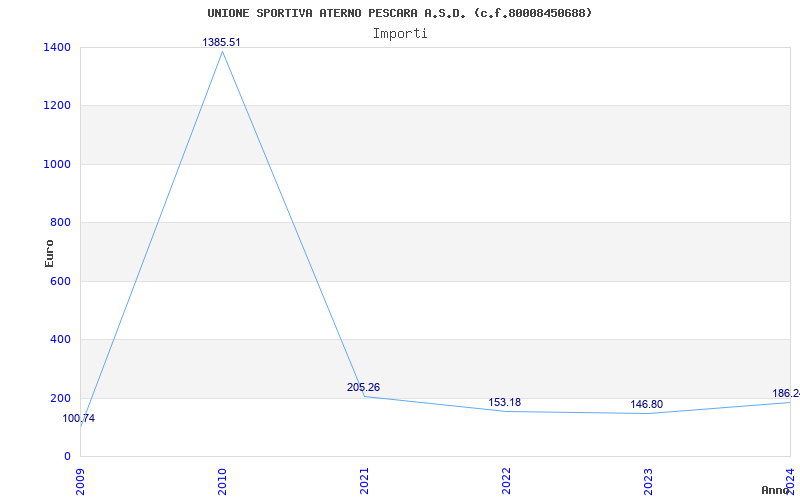Select the 2021 x-axis year label

(x=364, y=481)
